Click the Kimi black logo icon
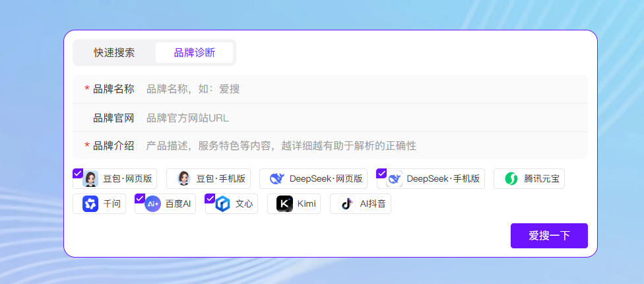The height and width of the screenshot is (284, 644). coord(284,204)
